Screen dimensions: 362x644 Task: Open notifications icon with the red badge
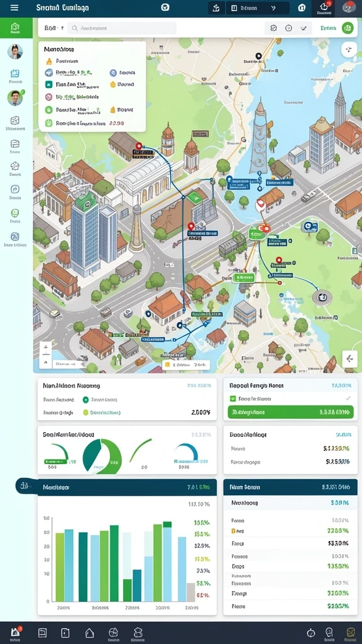[325, 8]
